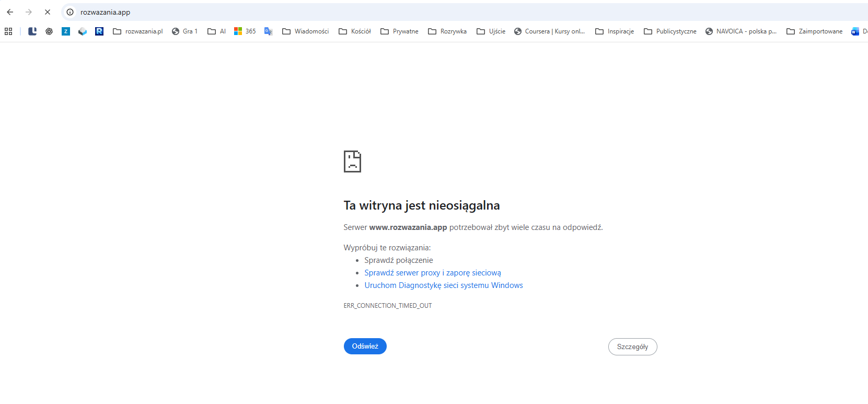The image size is (868, 404).
Task: Open the blue cube bookmark icon
Action: (x=83, y=31)
